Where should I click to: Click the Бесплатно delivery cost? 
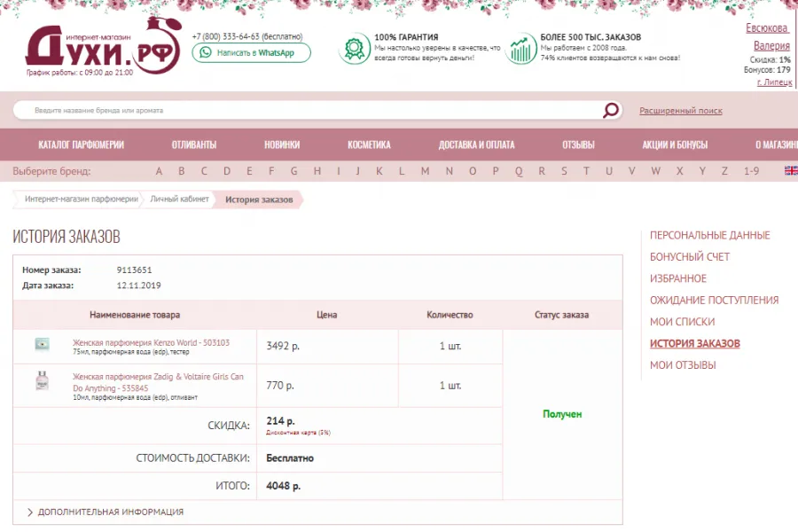pos(290,458)
